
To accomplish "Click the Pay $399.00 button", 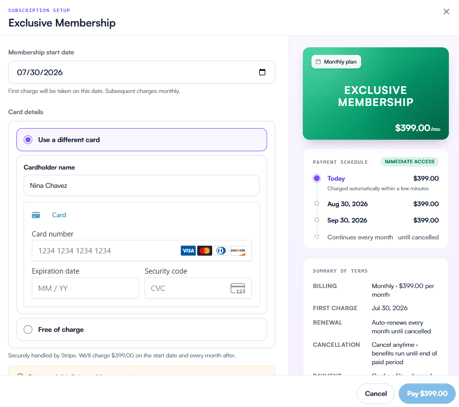I will pyautogui.click(x=427, y=394).
